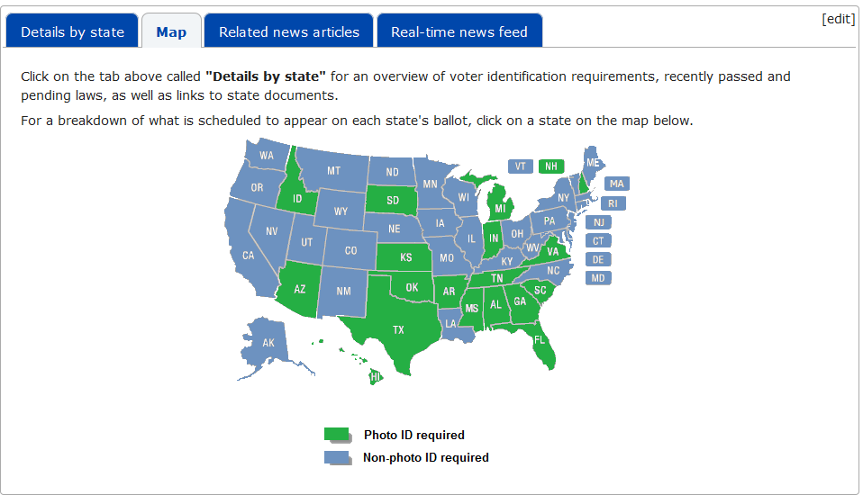Click the edit link
Screen dimensions: 863x504
pos(838,19)
